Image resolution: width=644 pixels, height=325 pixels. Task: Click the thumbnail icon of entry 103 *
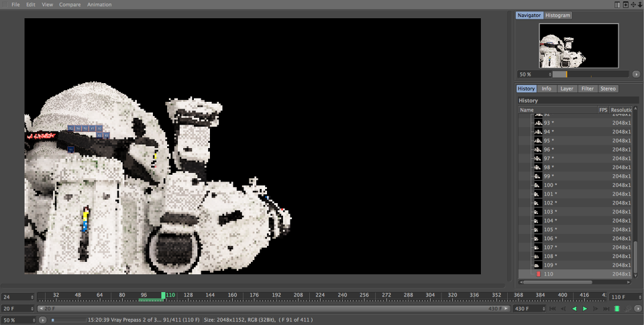pos(538,212)
